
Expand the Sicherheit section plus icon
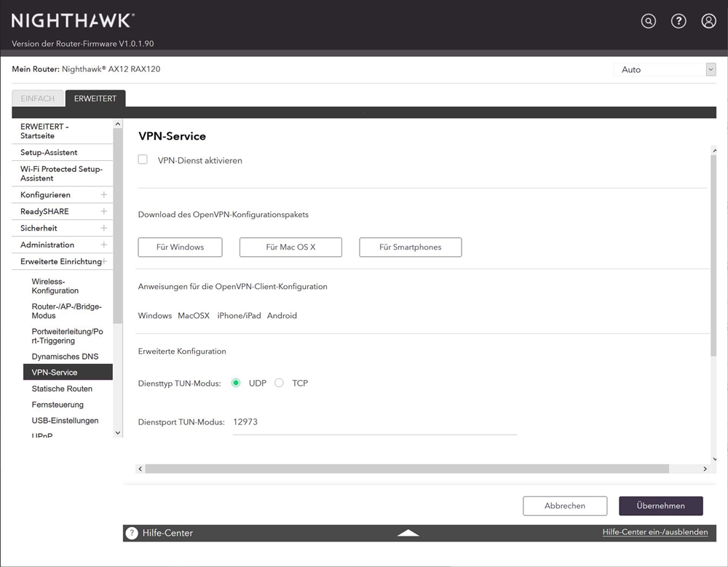click(103, 229)
